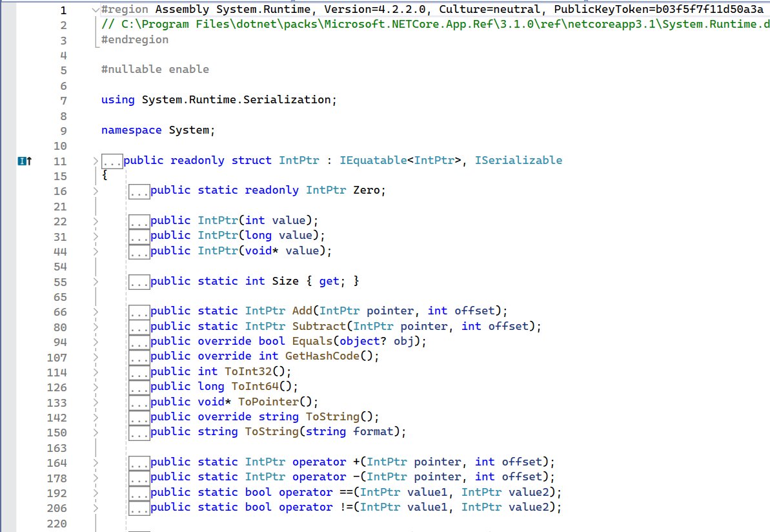Click the "namespace" keyword on line 9
Viewport: 770px width, 532px height.
tap(132, 130)
